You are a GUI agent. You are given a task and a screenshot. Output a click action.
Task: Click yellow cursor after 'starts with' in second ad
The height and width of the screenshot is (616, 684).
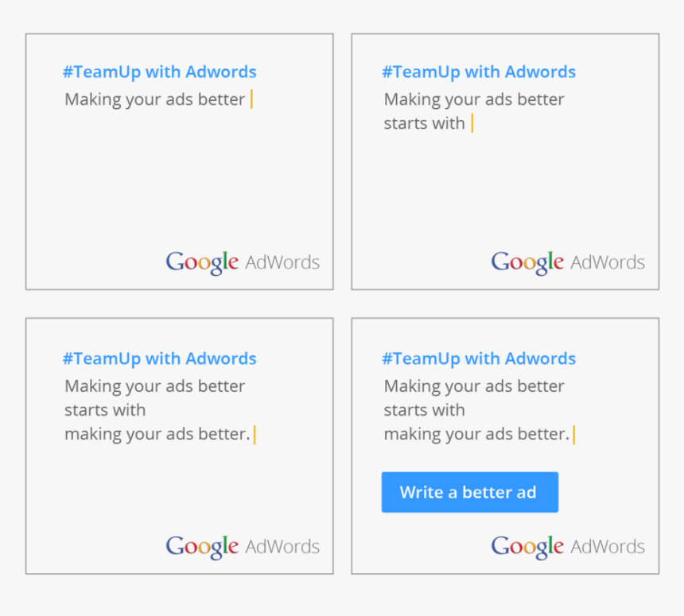tap(472, 123)
